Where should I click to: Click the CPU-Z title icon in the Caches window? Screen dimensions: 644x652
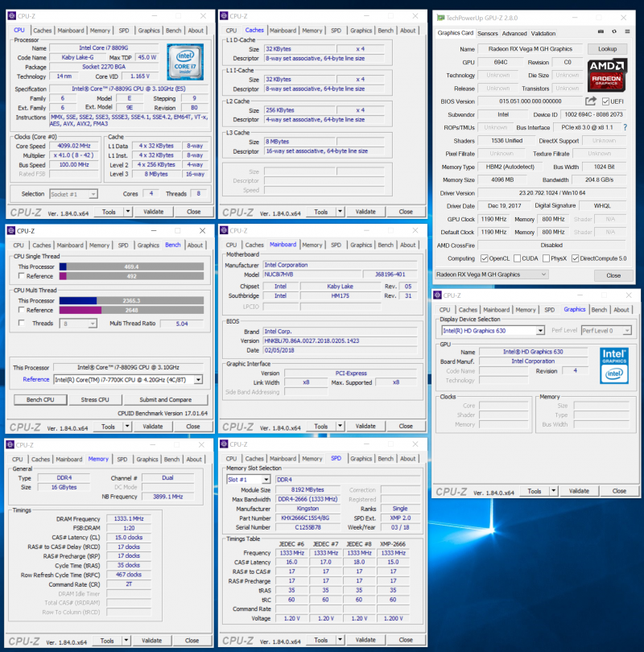tap(224, 16)
